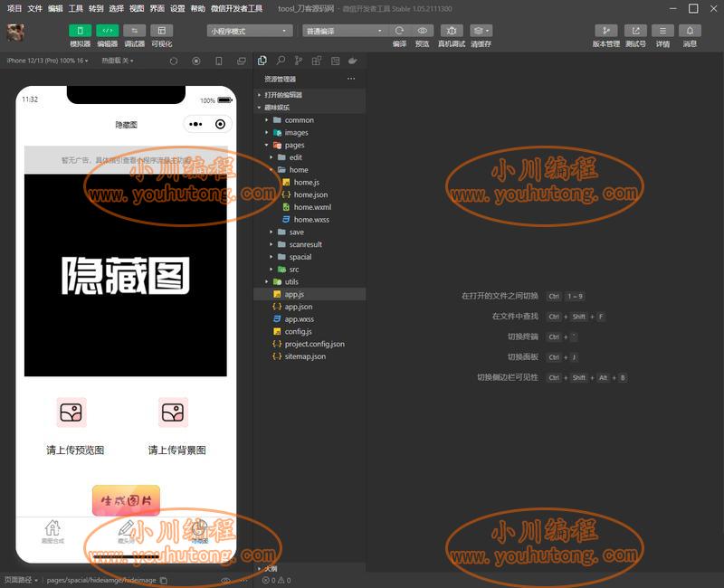Open the project Details panel
Image resolution: width=724 pixels, height=588 pixels.
(x=662, y=31)
